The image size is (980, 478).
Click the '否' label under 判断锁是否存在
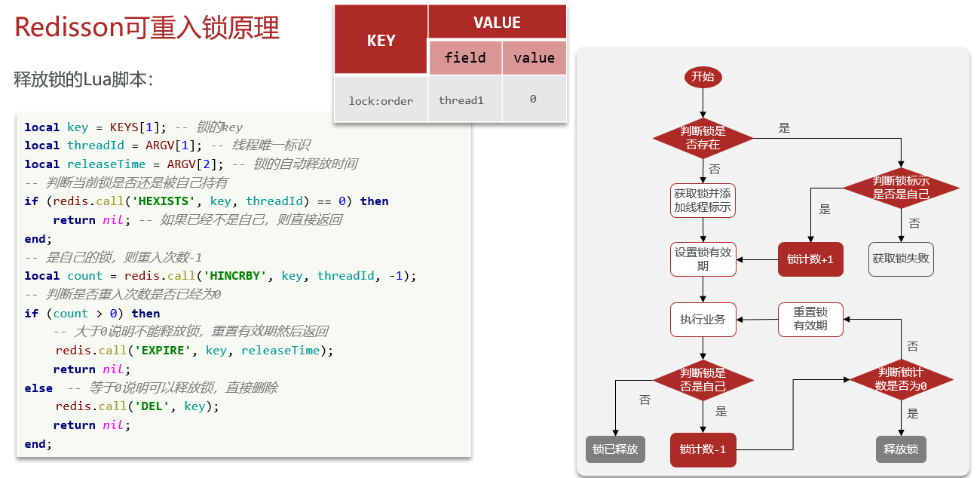pos(715,169)
